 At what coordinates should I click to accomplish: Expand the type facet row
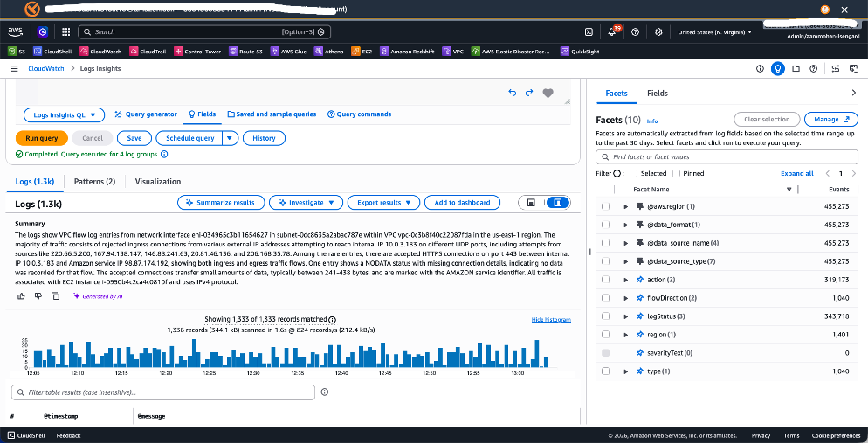(x=626, y=371)
